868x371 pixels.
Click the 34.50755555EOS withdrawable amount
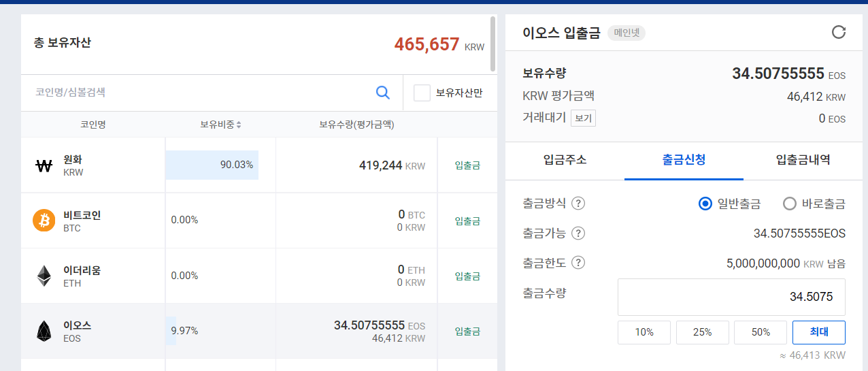tap(799, 233)
